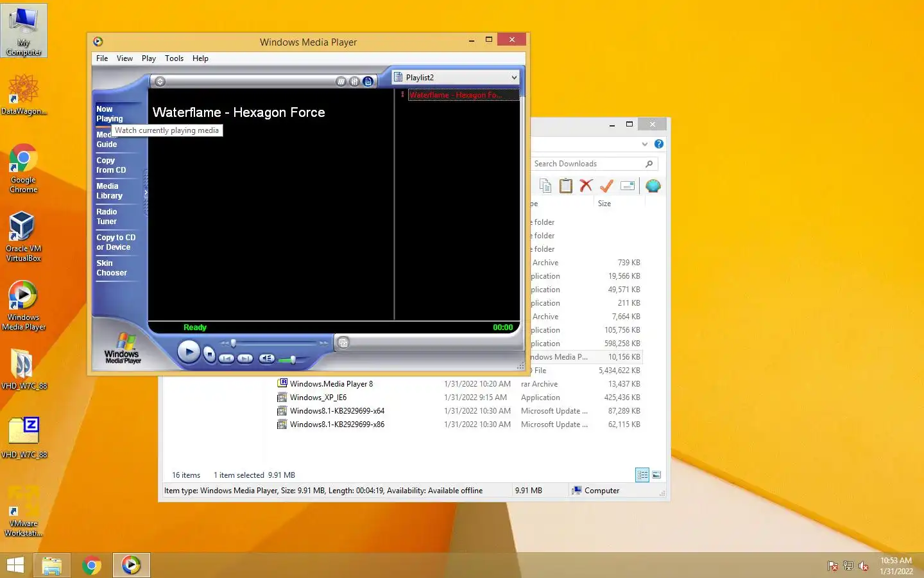Image resolution: width=924 pixels, height=578 pixels.
Task: Open Google Chrome desktop shortcut
Action: point(24,168)
